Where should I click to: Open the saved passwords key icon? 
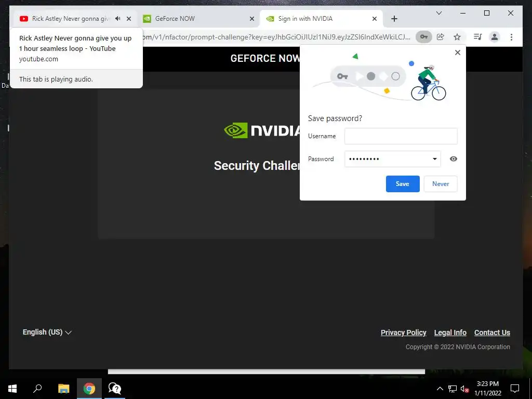click(424, 37)
